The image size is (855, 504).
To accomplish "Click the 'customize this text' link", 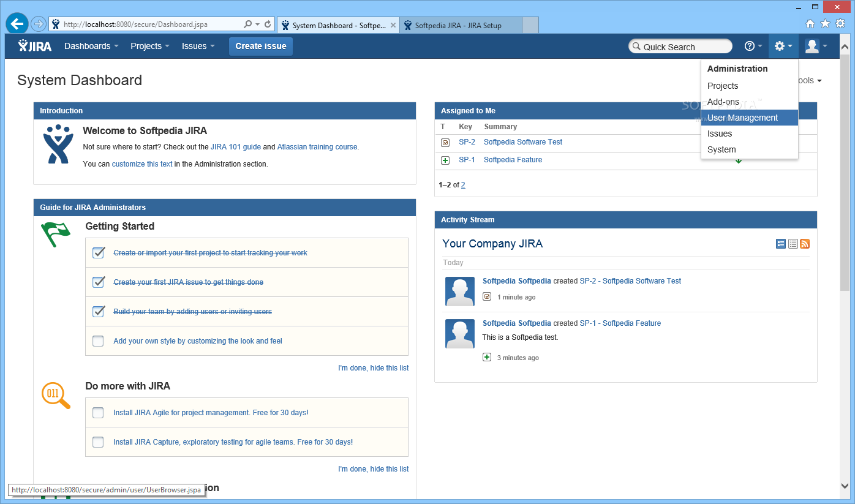I will pyautogui.click(x=142, y=164).
